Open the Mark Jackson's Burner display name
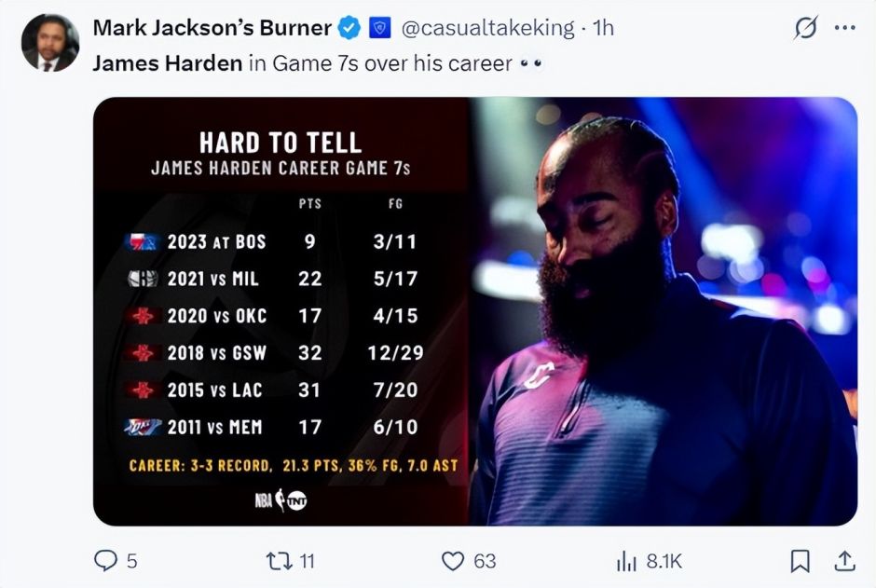The image size is (876, 588). click(x=212, y=28)
